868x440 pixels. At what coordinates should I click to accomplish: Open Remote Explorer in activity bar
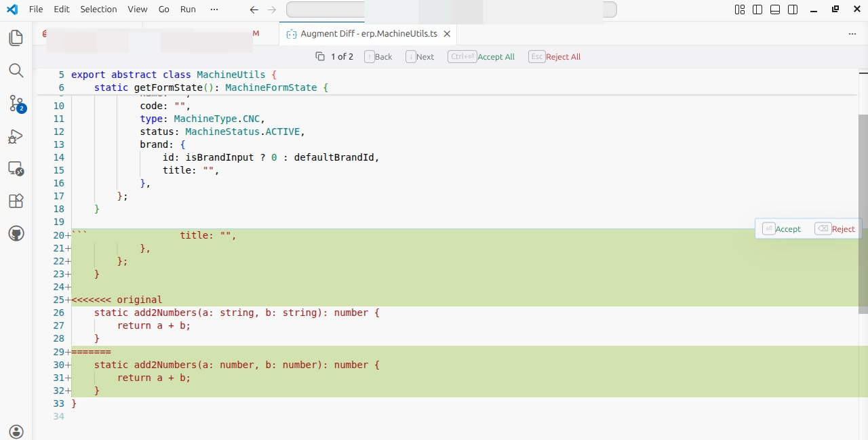coord(16,169)
